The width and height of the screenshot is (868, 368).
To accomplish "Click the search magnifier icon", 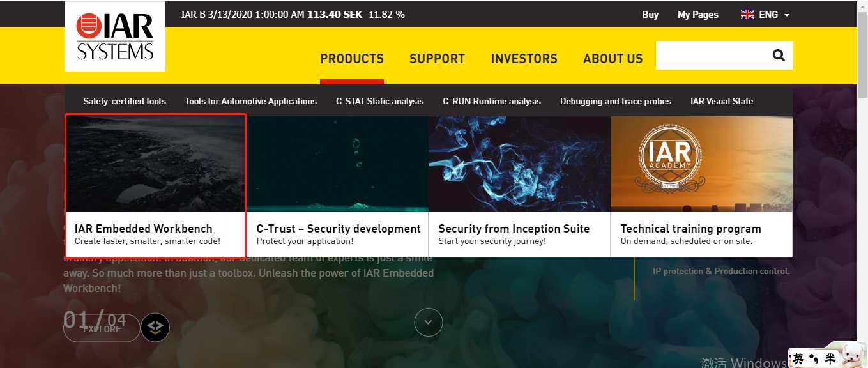I will point(778,55).
